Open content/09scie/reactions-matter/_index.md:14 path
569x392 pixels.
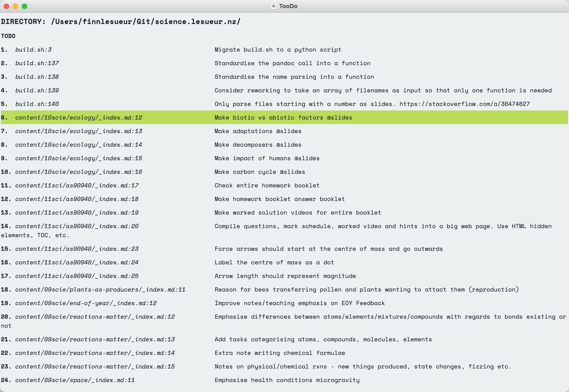tap(95, 353)
